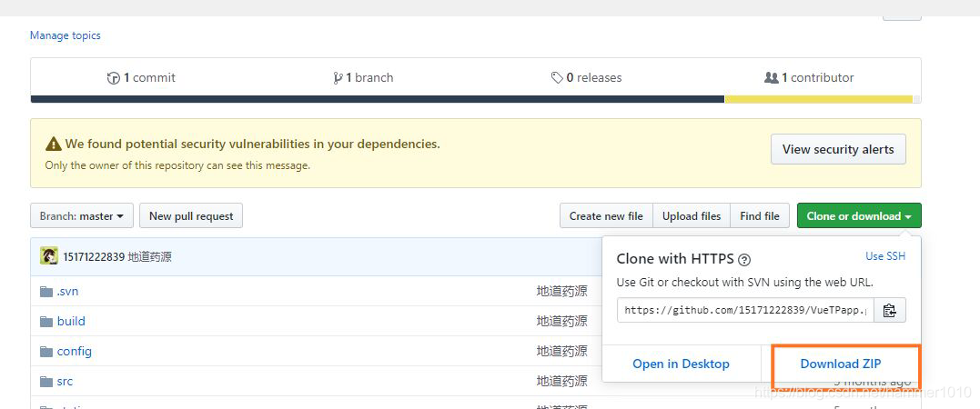Screen dimensions: 980x409
Task: Click the yellow language bar segment
Action: (x=818, y=99)
